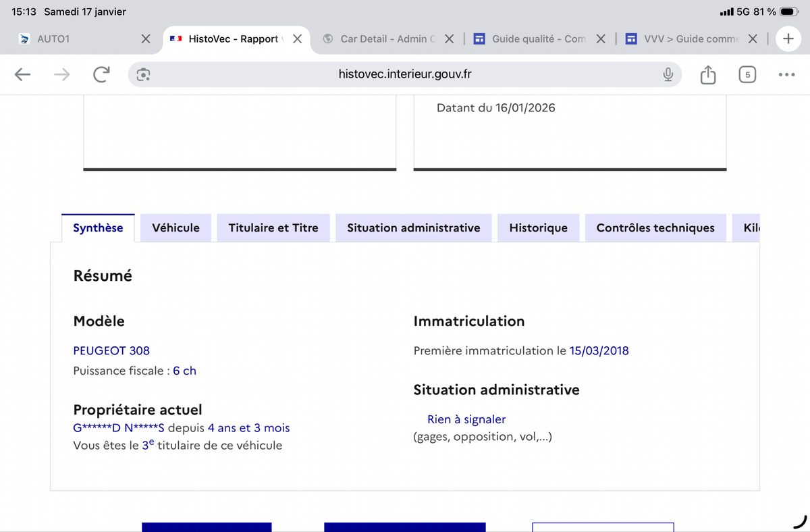Close the Guide qualité tab
The width and height of the screenshot is (810, 532).
[x=601, y=38]
